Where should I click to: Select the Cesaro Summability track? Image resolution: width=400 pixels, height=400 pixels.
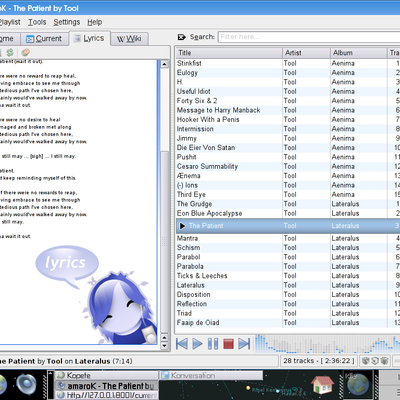[207, 166]
